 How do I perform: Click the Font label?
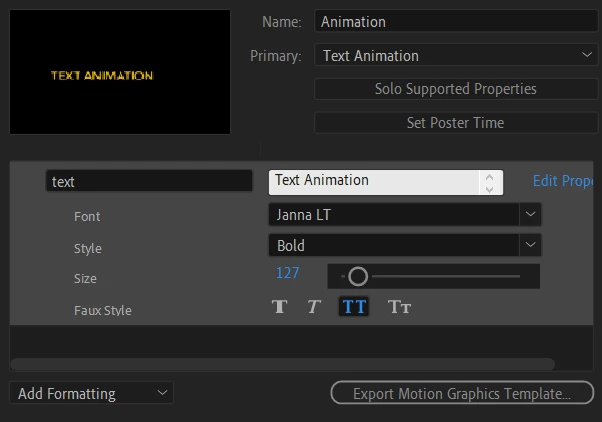(x=87, y=217)
